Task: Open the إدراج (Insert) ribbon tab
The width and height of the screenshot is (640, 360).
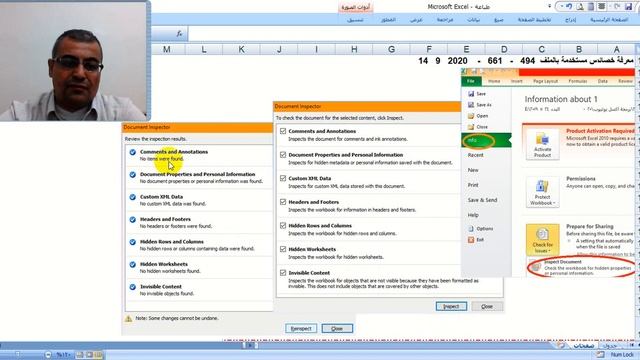Action: point(571,20)
